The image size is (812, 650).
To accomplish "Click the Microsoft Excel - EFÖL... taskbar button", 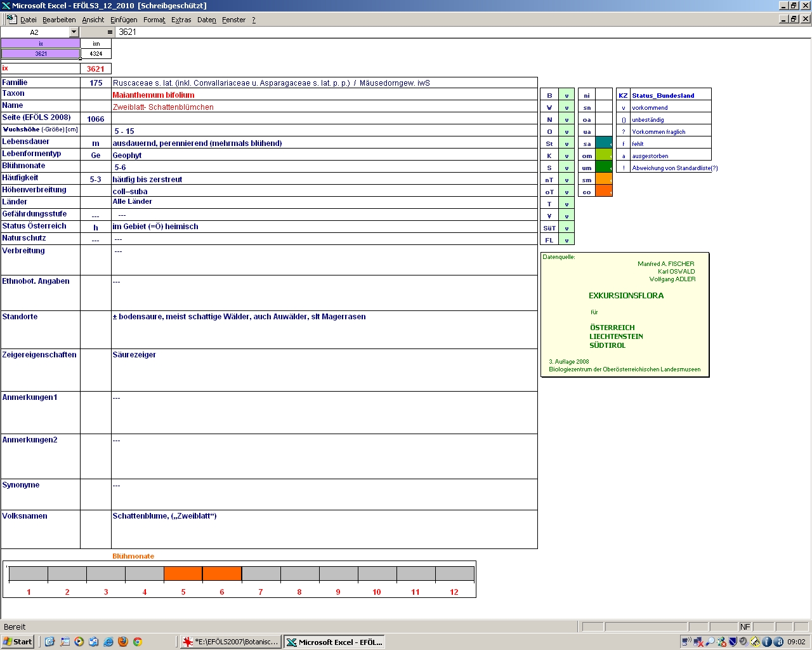I will [x=334, y=642].
